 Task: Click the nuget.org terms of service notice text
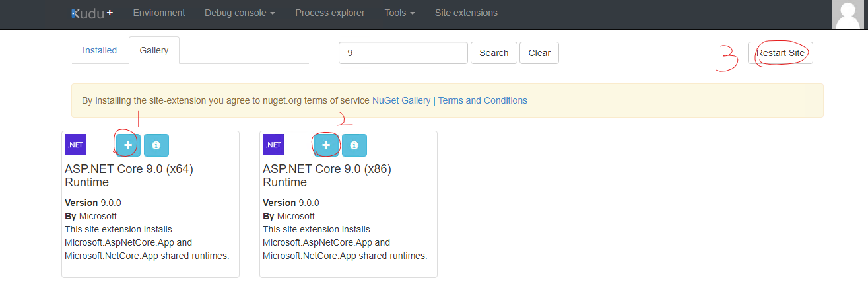click(x=226, y=100)
